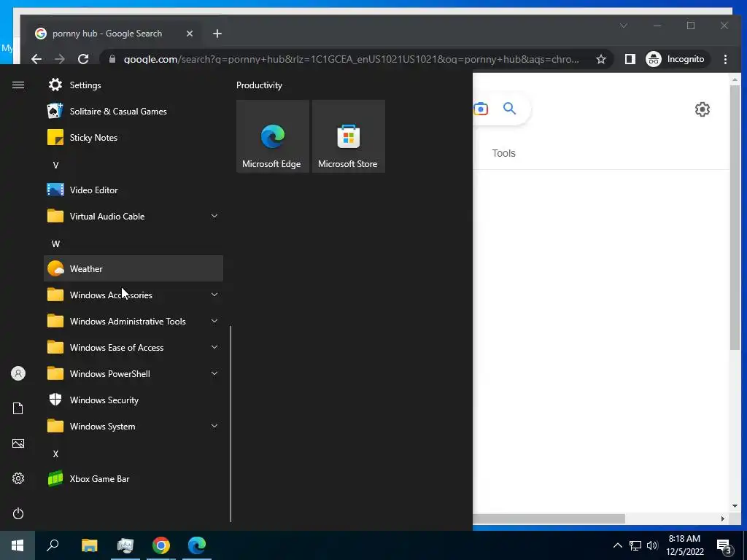The width and height of the screenshot is (747, 560).
Task: Click the Chrome horizontal scrollbar thumb
Action: (x=549, y=518)
